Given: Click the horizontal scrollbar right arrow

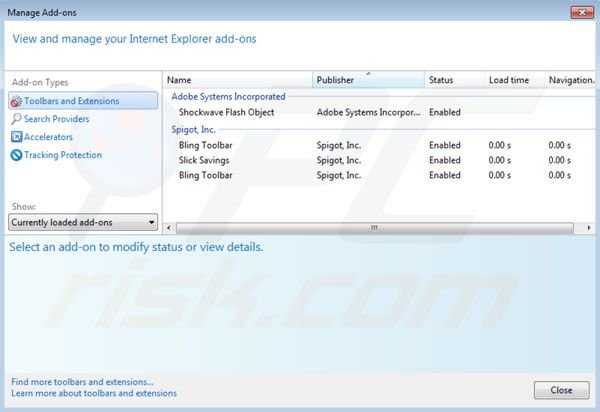Looking at the screenshot, I should click(589, 228).
